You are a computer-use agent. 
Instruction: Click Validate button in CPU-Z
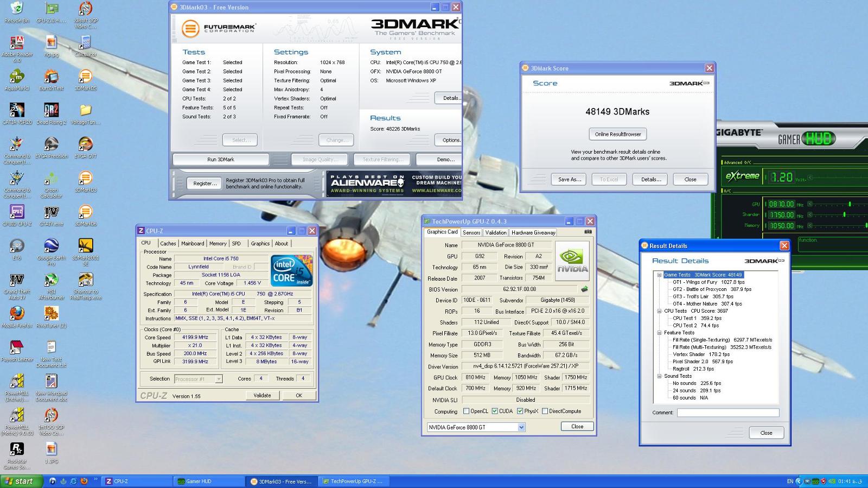(262, 395)
